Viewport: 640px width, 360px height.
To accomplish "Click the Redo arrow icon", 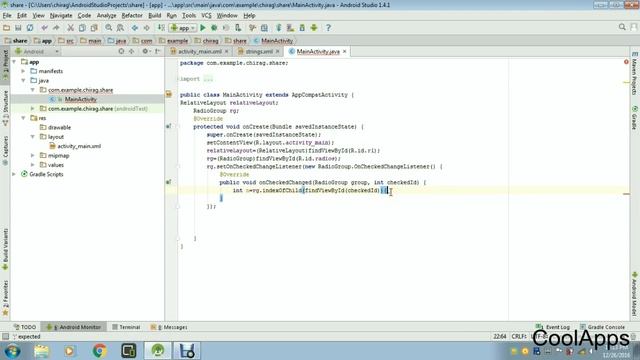I will [x=56, y=28].
